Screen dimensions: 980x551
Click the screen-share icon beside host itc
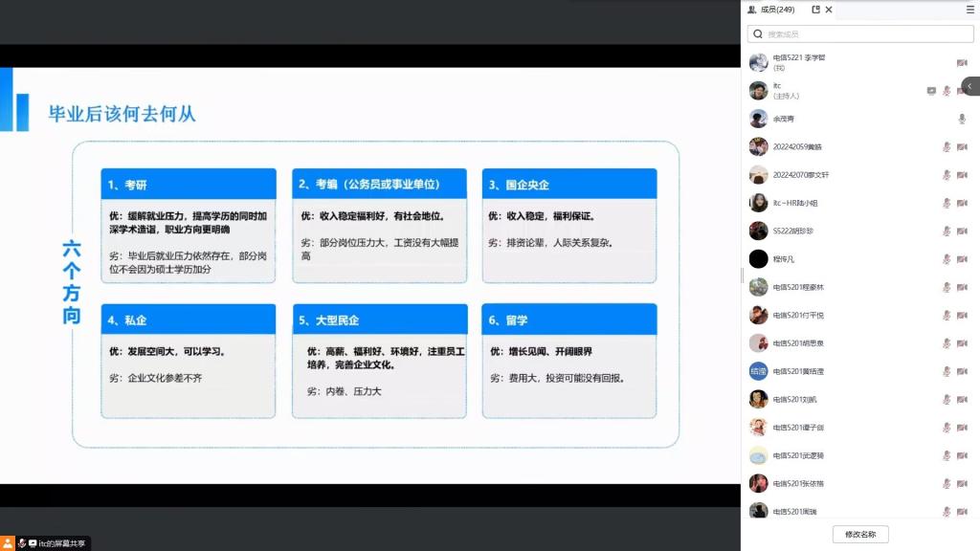(x=931, y=91)
